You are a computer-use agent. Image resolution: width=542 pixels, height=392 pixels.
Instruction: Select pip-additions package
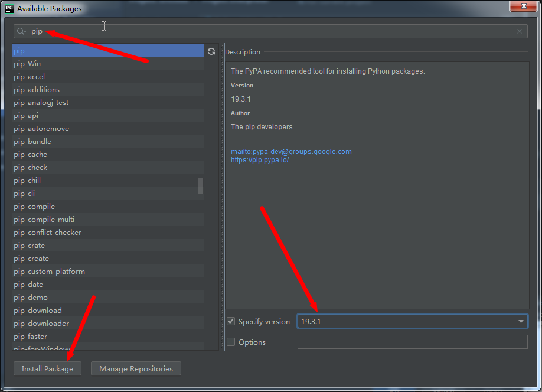point(108,90)
